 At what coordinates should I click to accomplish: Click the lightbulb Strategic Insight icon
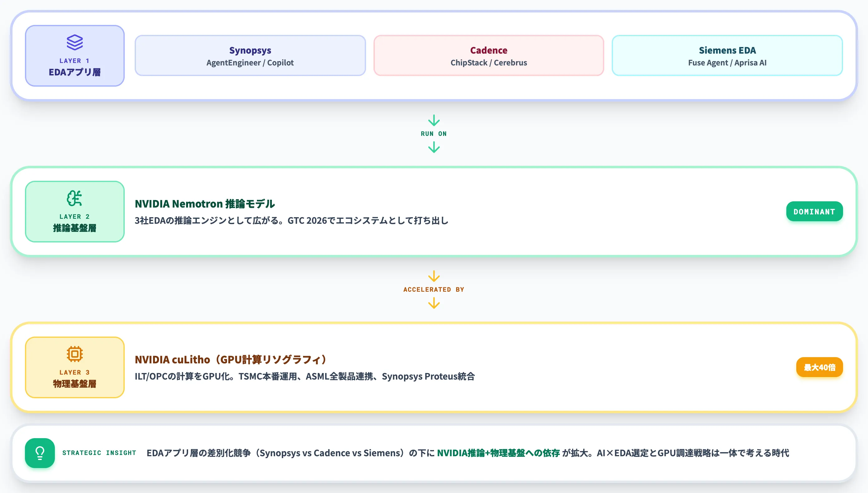40,453
